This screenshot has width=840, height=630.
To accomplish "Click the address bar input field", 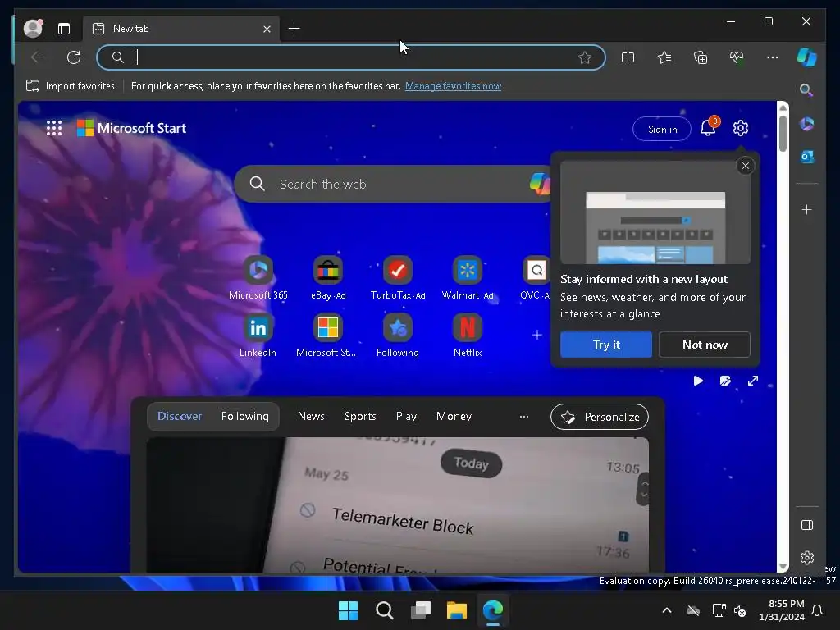I will point(351,57).
